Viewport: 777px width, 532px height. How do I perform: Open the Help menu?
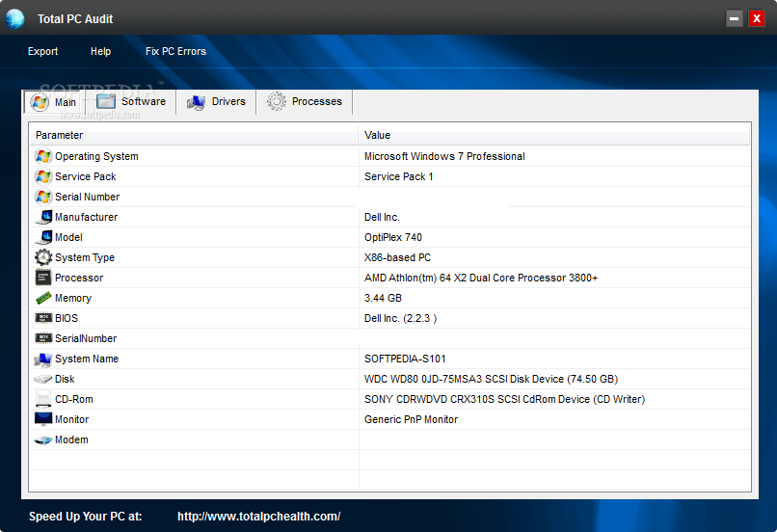pyautogui.click(x=100, y=51)
